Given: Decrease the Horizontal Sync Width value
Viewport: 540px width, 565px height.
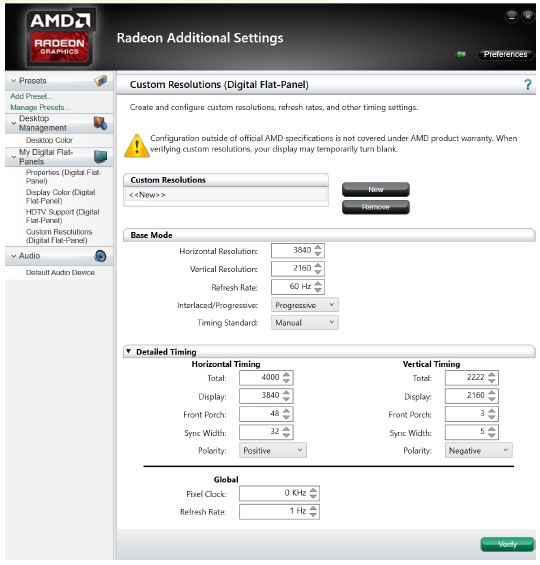Looking at the screenshot, I should [x=286, y=435].
